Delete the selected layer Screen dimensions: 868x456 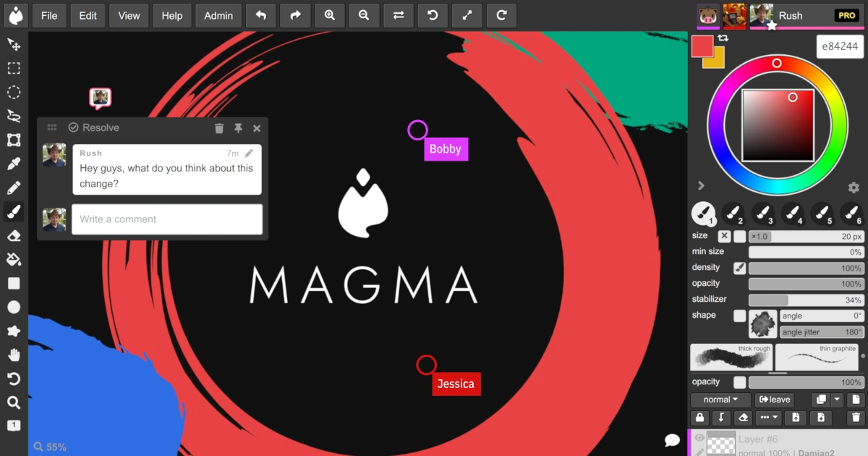tap(856, 418)
